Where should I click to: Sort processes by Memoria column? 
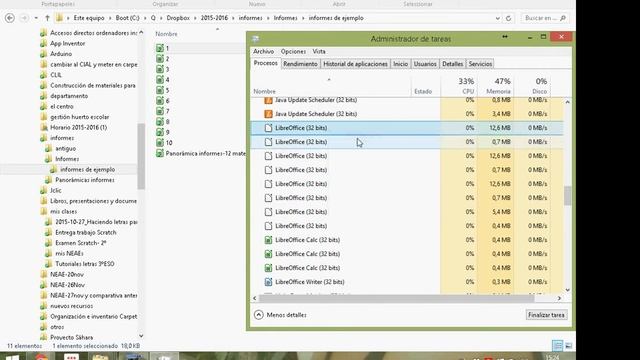(496, 86)
